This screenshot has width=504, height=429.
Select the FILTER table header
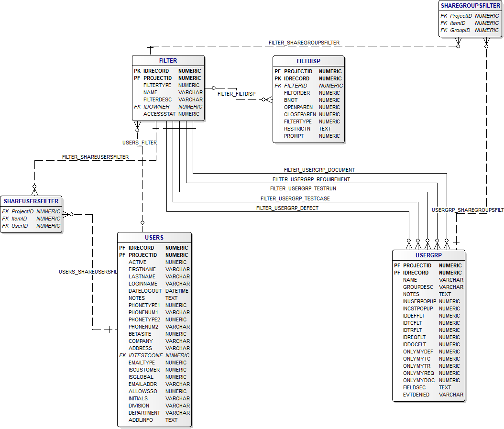coord(168,61)
